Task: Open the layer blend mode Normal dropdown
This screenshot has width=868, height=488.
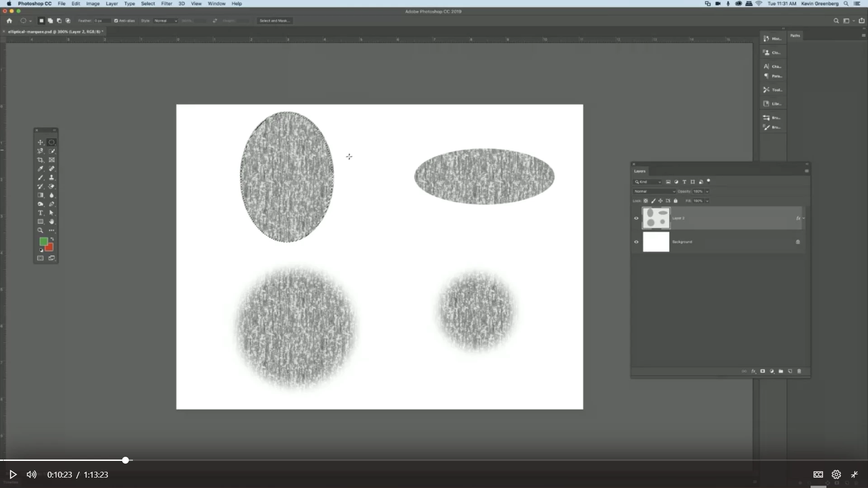Action: click(654, 192)
